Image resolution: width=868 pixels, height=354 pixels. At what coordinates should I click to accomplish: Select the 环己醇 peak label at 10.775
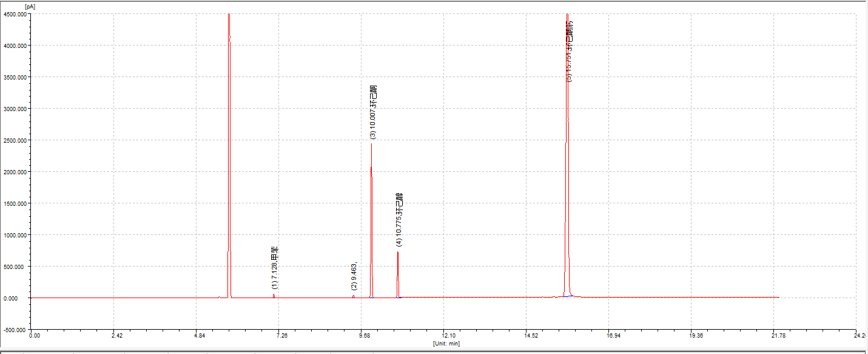[x=399, y=219]
